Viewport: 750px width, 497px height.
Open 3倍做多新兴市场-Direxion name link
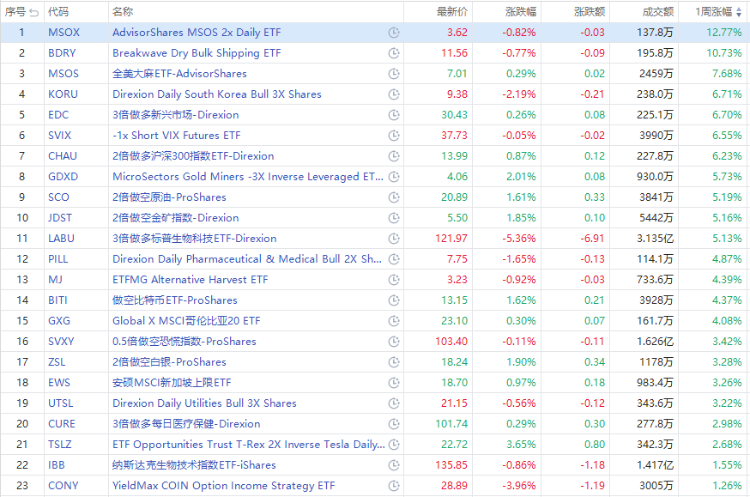coord(176,115)
